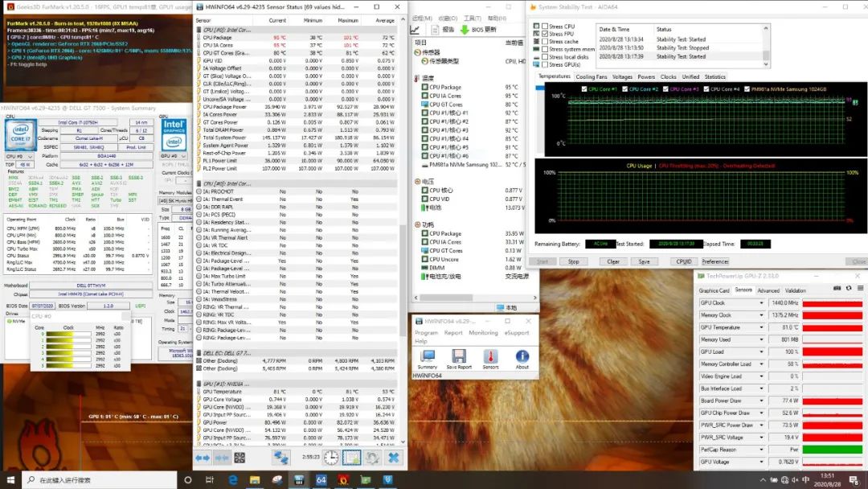This screenshot has width=868, height=489.
Task: Switch to the Cooling Fans tab
Action: pyautogui.click(x=592, y=77)
